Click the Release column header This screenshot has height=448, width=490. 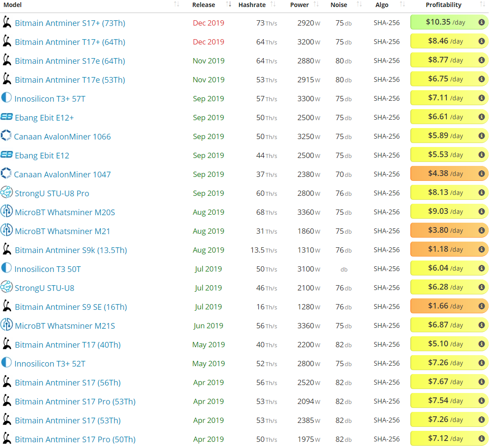coord(203,5)
